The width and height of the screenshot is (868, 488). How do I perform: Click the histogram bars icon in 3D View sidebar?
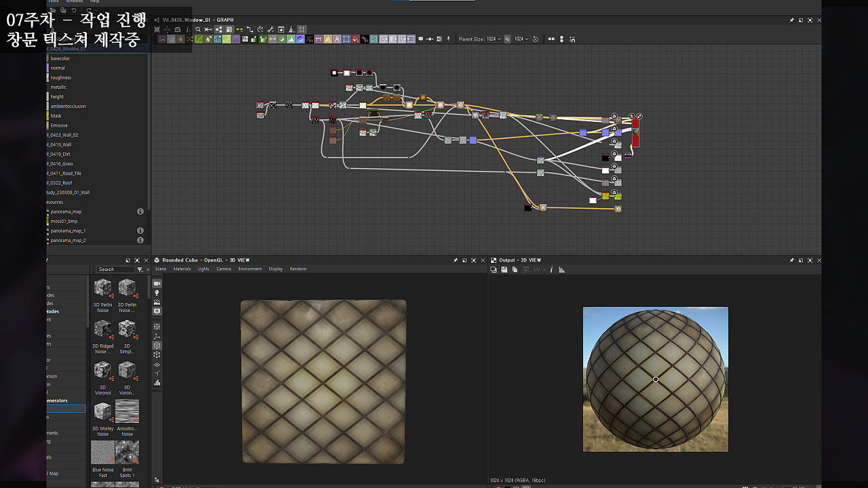[x=157, y=382]
